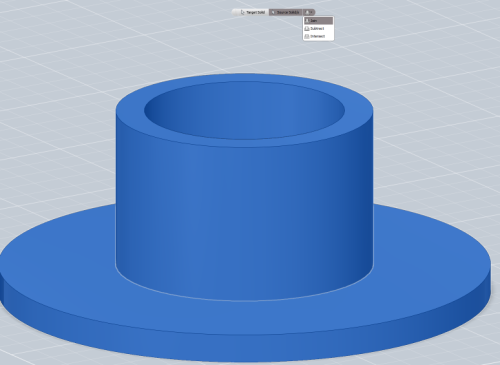Image resolution: width=500 pixels, height=365 pixels.
Task: Choose Join from the operation list
Action: click(318, 21)
